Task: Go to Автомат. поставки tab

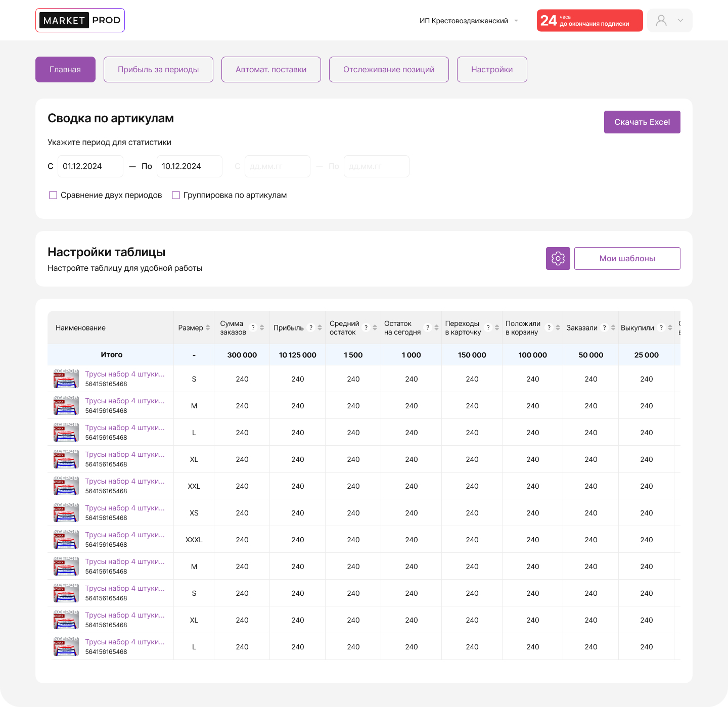Action: 271,69
